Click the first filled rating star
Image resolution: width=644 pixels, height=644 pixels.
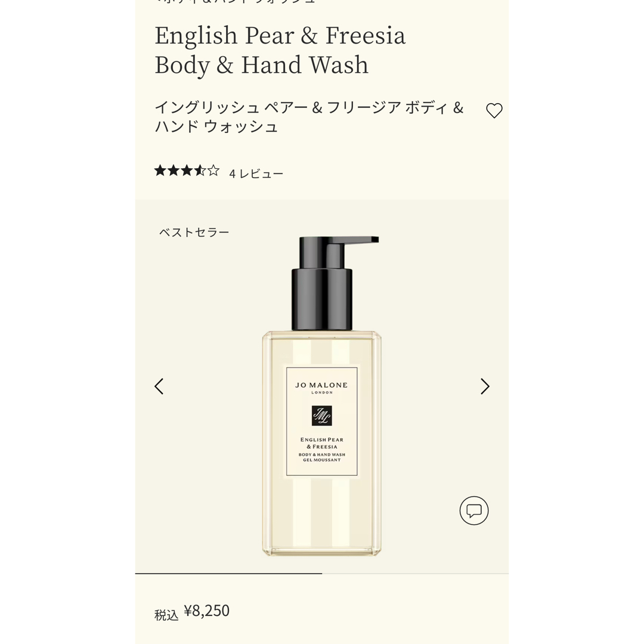160,171
